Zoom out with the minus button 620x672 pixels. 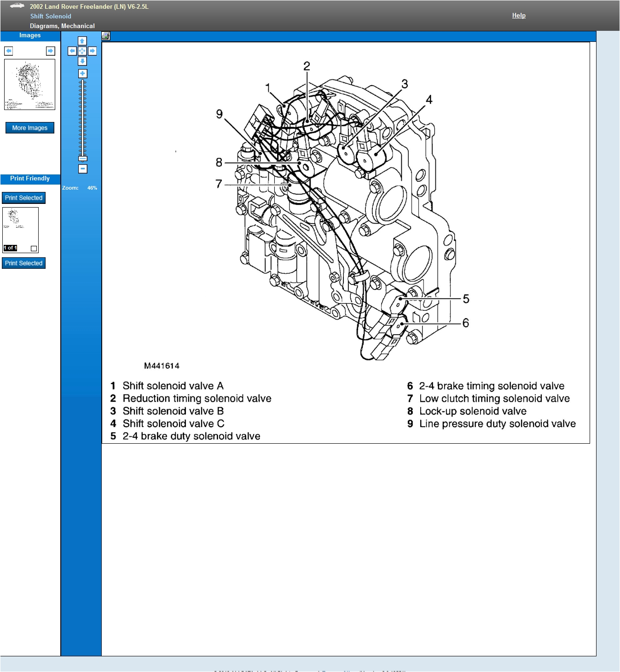point(82,169)
